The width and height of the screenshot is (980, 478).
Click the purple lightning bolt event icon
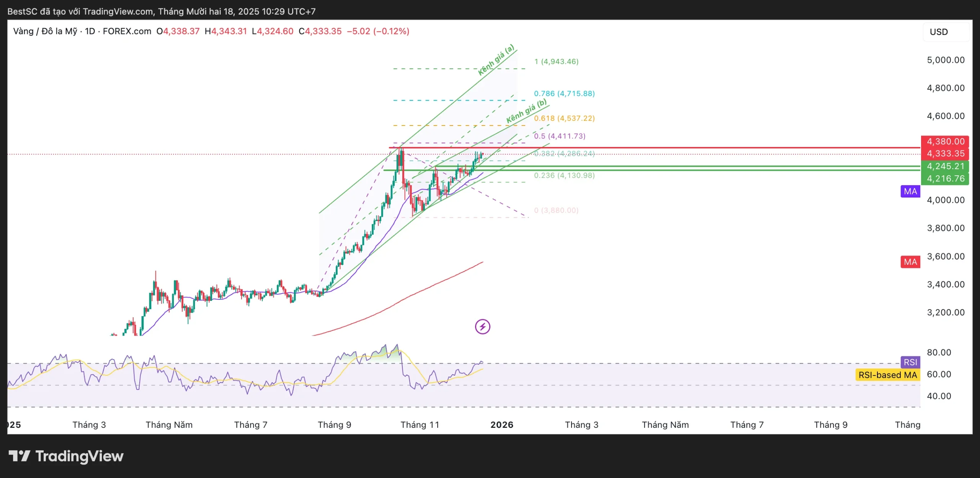tap(482, 326)
